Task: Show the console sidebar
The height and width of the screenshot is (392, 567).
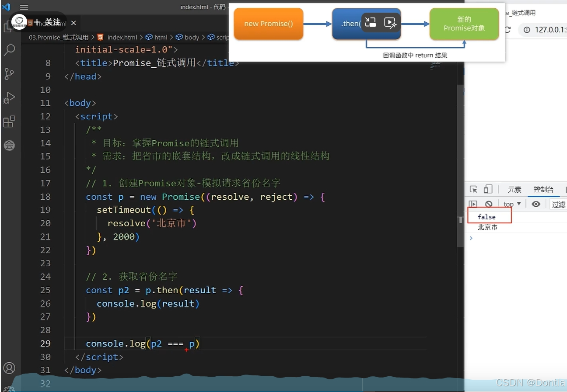Action: click(x=472, y=204)
